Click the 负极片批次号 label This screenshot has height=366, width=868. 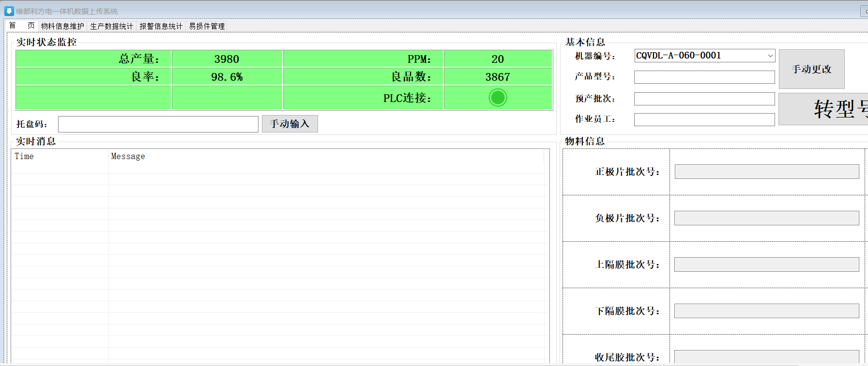coord(627,218)
